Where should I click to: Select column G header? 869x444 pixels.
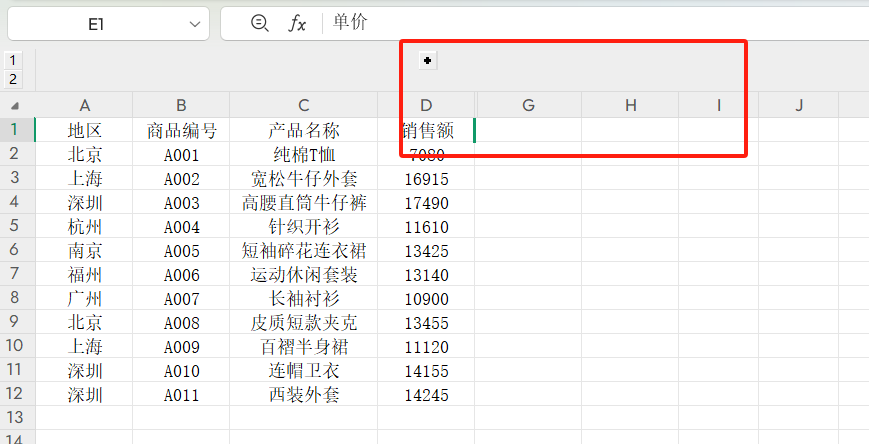coord(528,105)
